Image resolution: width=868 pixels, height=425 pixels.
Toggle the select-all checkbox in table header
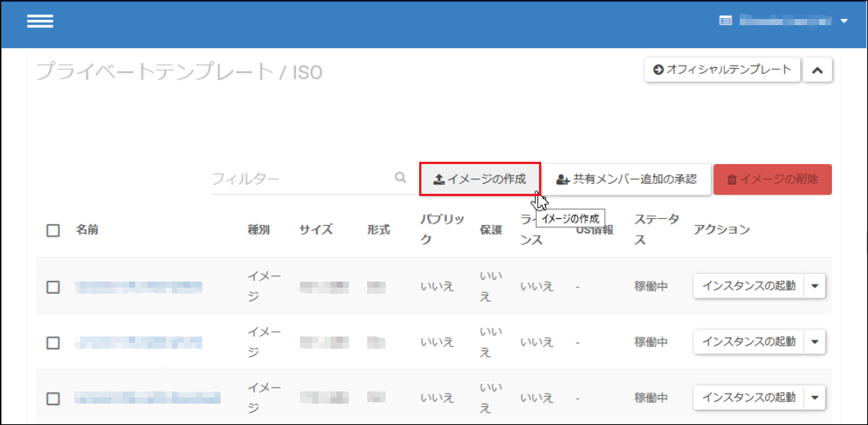click(x=53, y=230)
